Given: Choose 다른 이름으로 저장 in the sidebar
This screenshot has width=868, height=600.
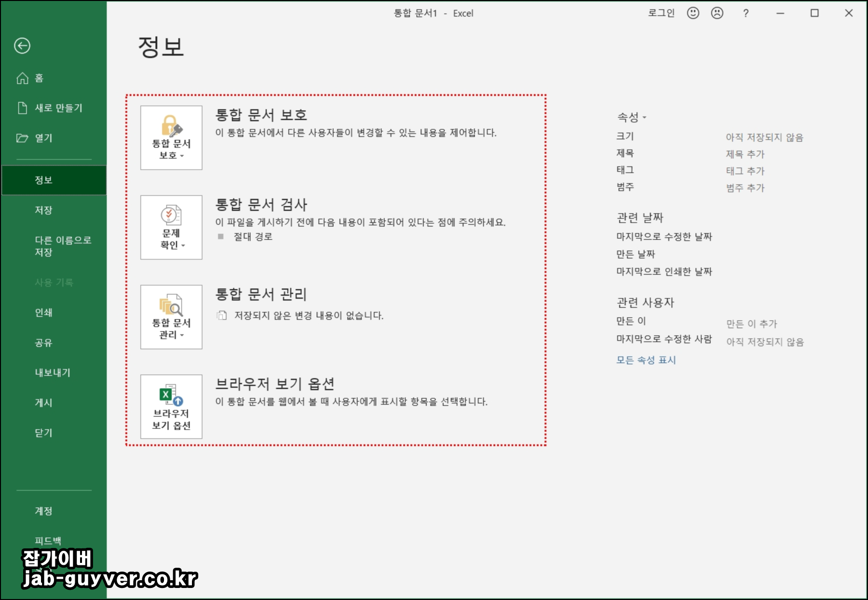Looking at the screenshot, I should coord(54,246).
